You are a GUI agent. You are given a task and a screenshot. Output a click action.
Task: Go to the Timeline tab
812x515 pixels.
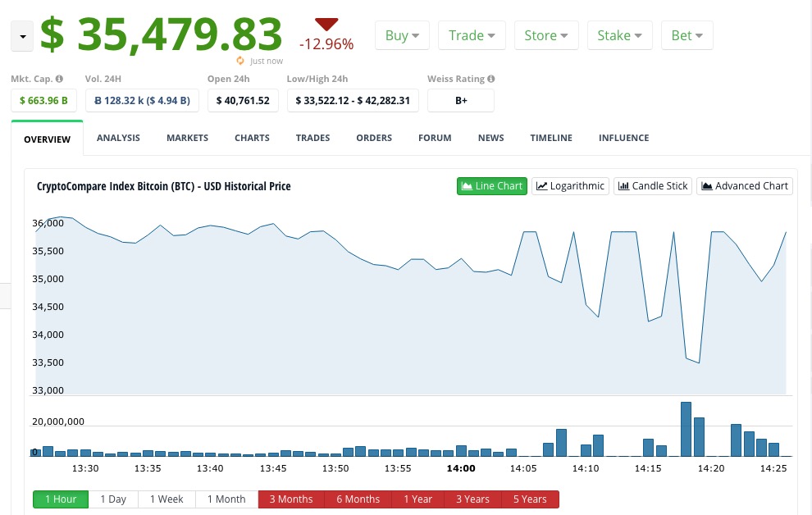pyautogui.click(x=551, y=138)
